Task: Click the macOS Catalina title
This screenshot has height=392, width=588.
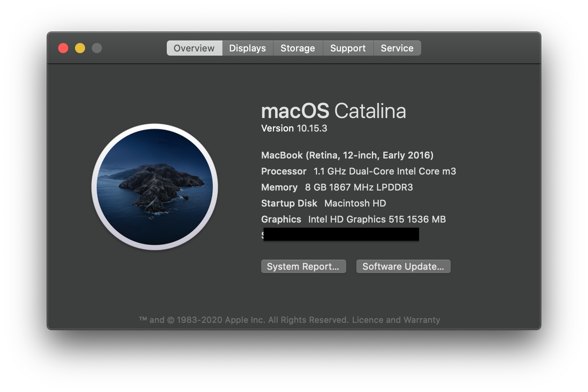Action: click(334, 111)
